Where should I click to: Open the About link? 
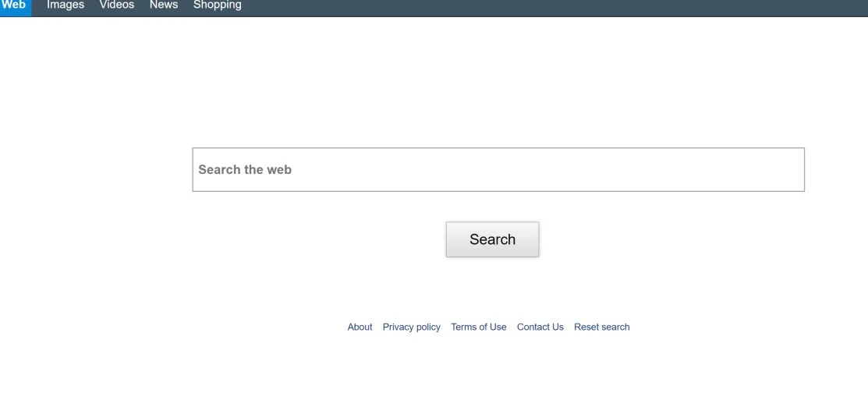[x=360, y=327]
